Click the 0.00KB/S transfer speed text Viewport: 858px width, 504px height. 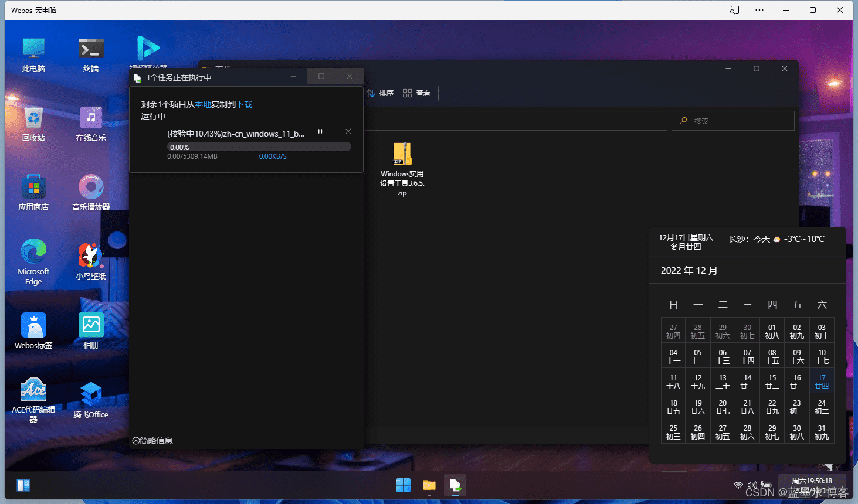(273, 156)
